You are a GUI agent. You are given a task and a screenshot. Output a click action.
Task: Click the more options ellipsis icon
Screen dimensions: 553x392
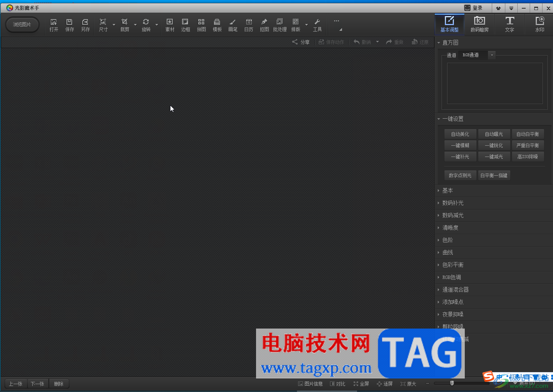[x=336, y=21]
